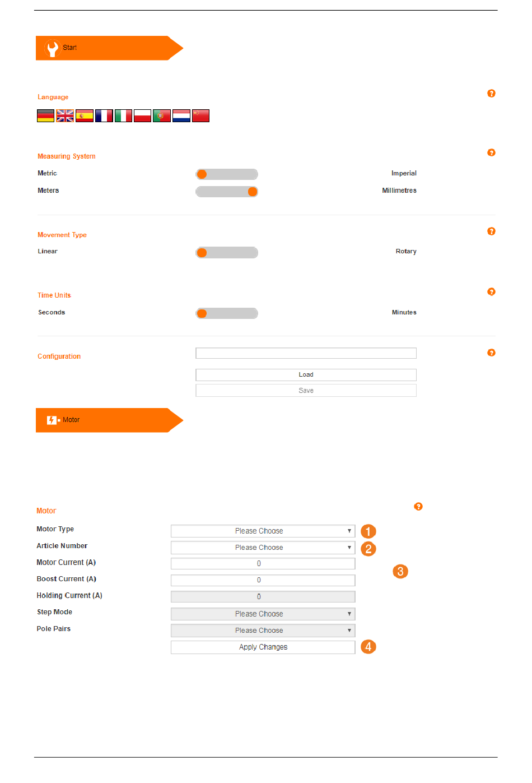Click the Configuration heading
This screenshot has width=532, height=783.
coord(59,356)
